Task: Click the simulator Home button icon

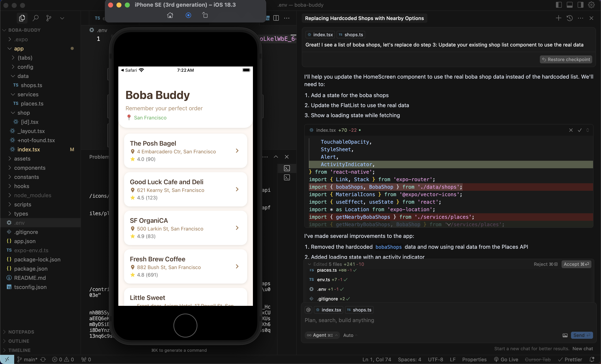Action: click(170, 15)
